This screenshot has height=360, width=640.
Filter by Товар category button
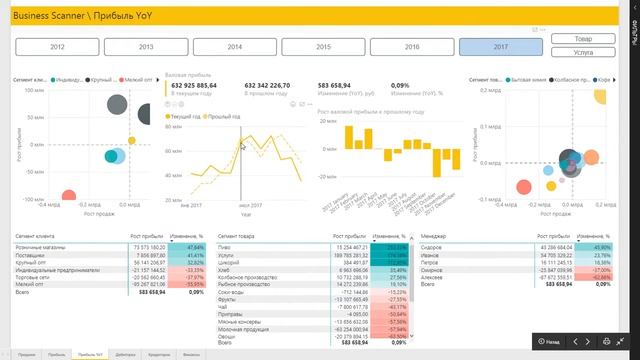[583, 39]
